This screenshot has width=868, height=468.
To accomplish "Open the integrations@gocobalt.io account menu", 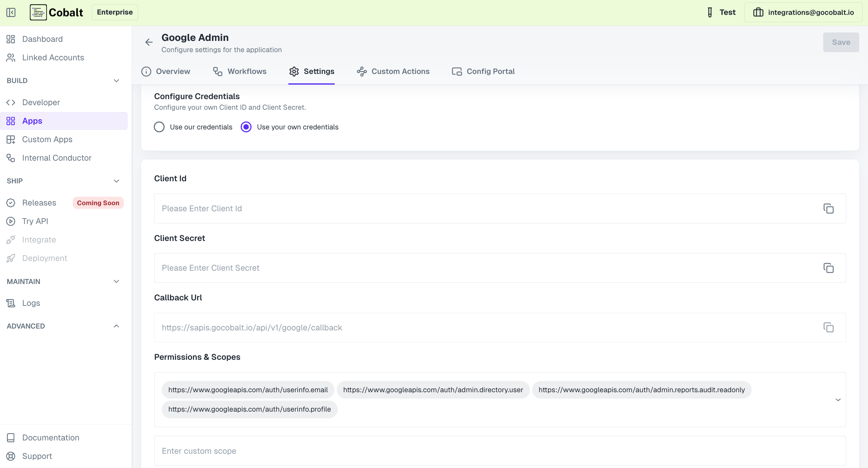I will click(803, 12).
